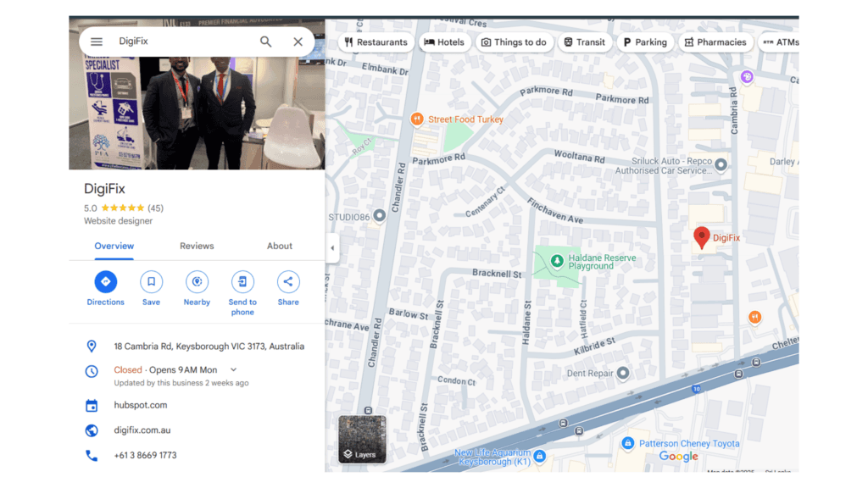Click the address location pin icon
The height and width of the screenshot is (488, 868).
tap(92, 347)
